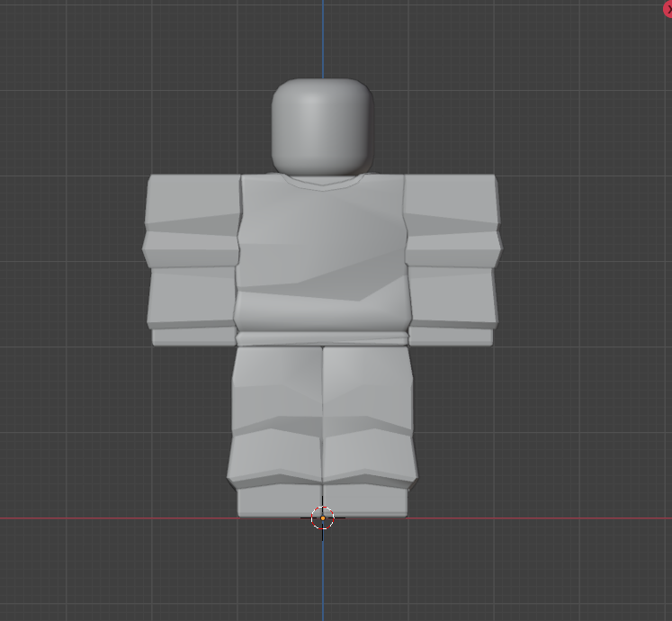The width and height of the screenshot is (672, 621).
Task: Click the seam between the two legs
Action: 322,414
